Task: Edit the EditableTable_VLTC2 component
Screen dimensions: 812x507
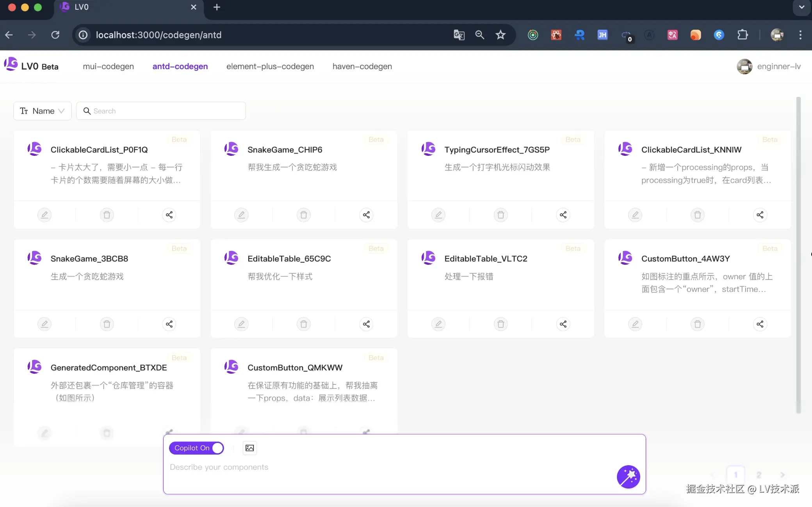Action: click(438, 324)
